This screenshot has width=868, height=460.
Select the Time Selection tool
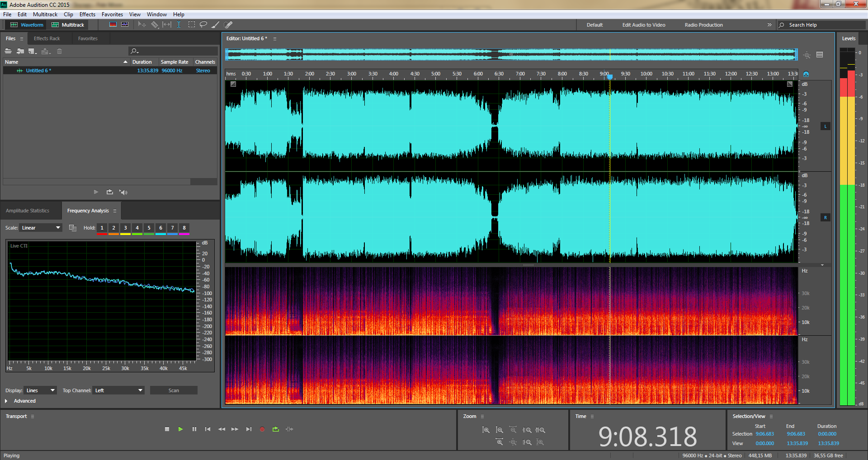click(179, 25)
